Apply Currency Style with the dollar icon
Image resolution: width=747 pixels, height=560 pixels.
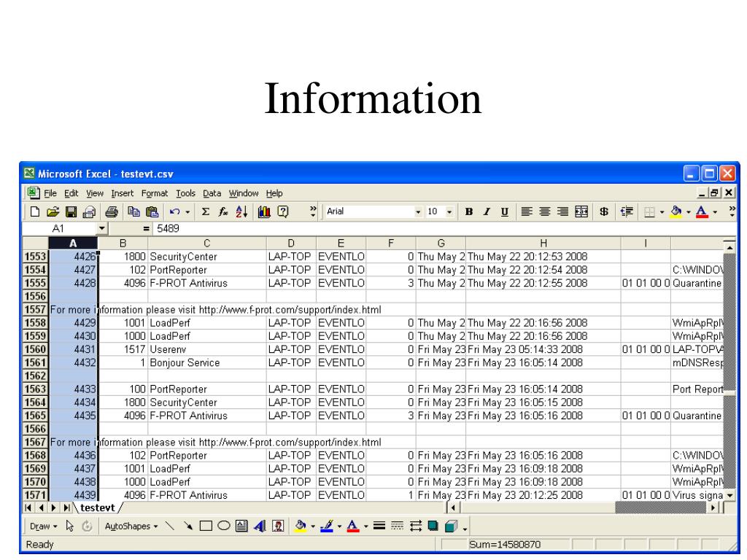click(x=603, y=212)
